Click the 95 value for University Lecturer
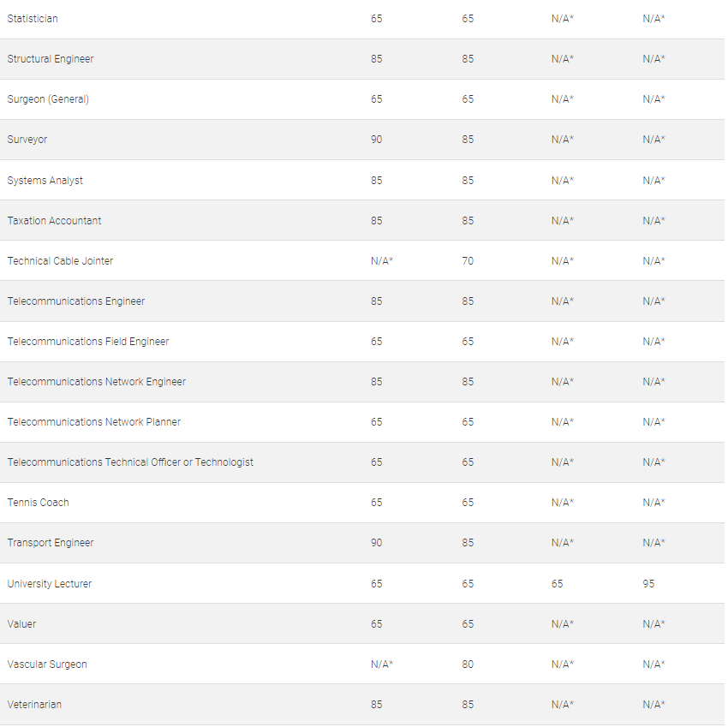728x727 pixels. [648, 584]
